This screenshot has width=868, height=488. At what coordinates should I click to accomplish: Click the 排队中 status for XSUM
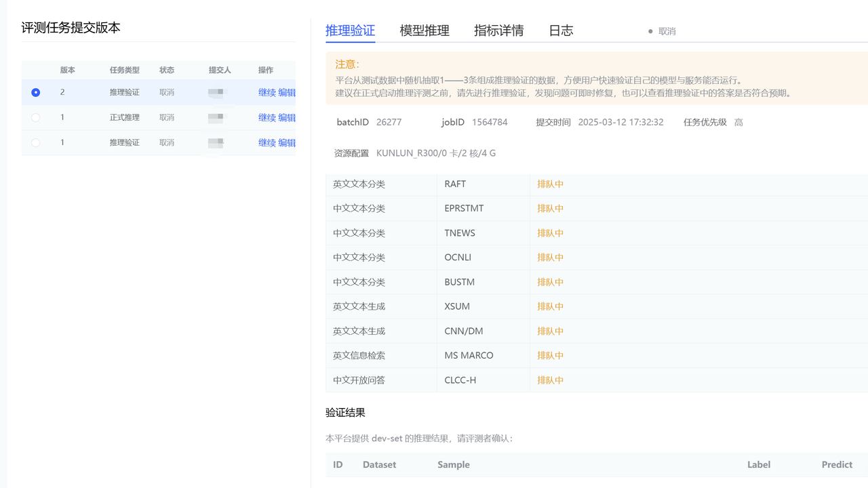(550, 306)
